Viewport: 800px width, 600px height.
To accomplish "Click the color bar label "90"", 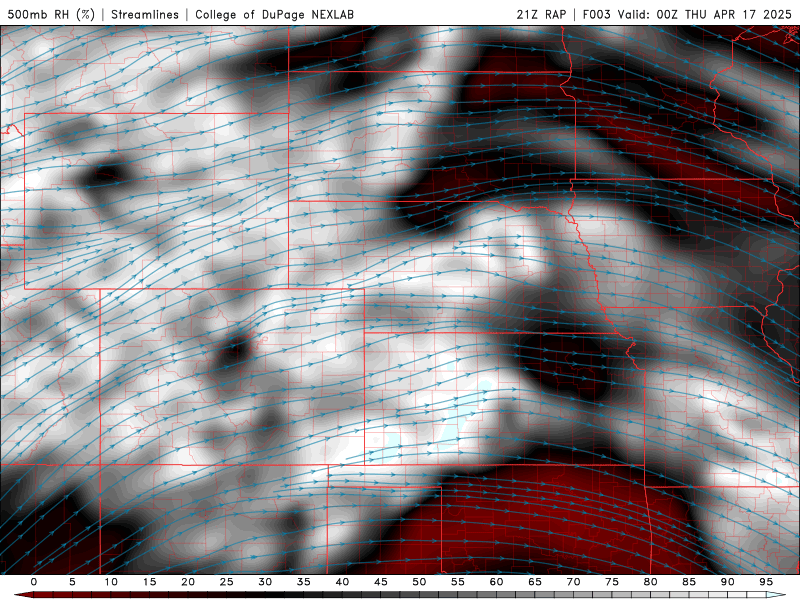I will click(x=728, y=582).
